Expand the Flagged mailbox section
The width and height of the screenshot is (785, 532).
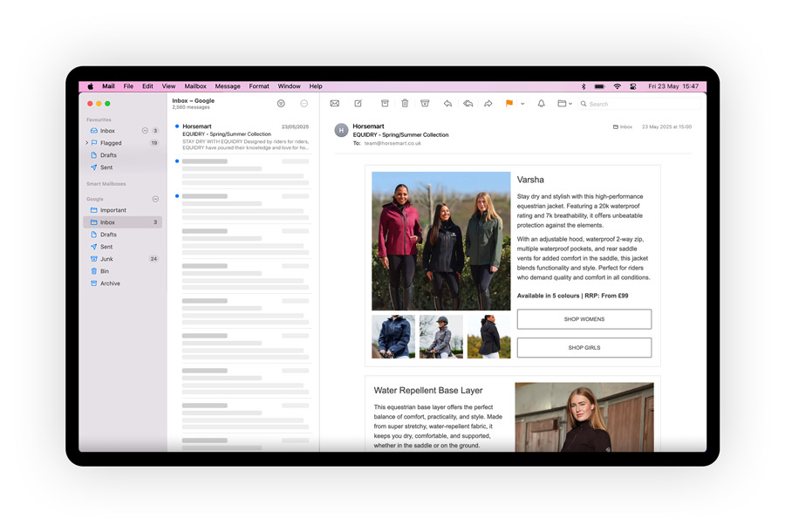[87, 142]
